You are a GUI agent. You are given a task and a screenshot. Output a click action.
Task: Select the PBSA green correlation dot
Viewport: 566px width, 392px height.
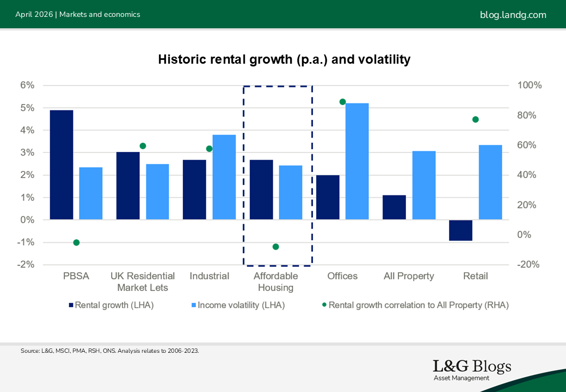(76, 242)
